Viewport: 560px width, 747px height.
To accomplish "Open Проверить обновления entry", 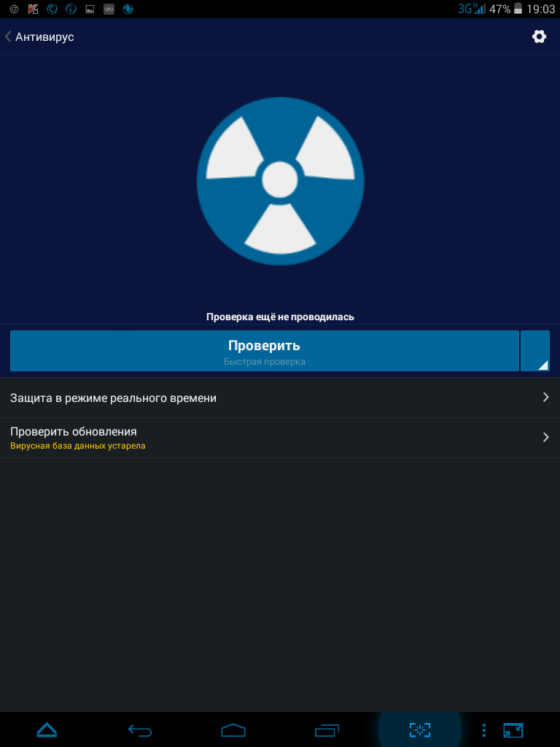I will pyautogui.click(x=280, y=438).
